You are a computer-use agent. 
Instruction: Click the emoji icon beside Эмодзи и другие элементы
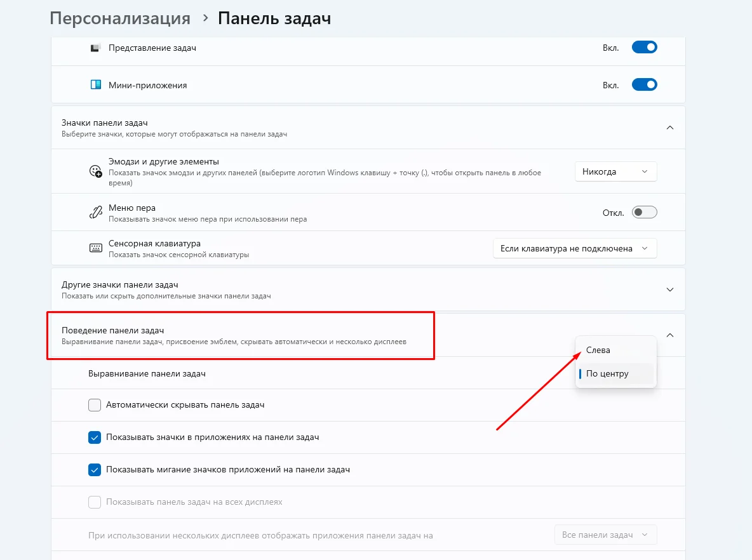coord(95,171)
